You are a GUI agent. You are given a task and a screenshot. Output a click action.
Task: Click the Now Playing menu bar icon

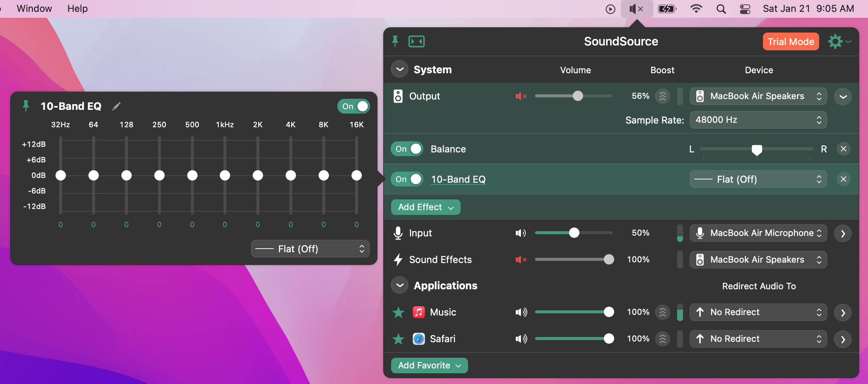[x=610, y=9]
